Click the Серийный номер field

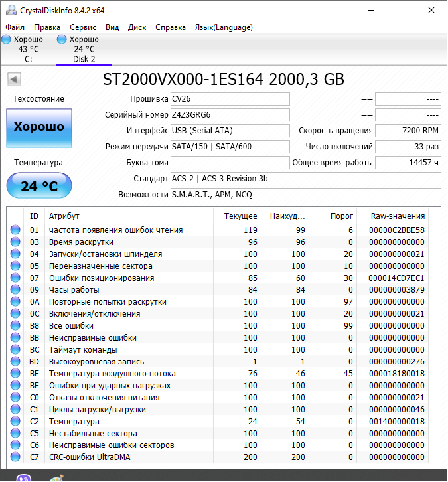pos(230,115)
